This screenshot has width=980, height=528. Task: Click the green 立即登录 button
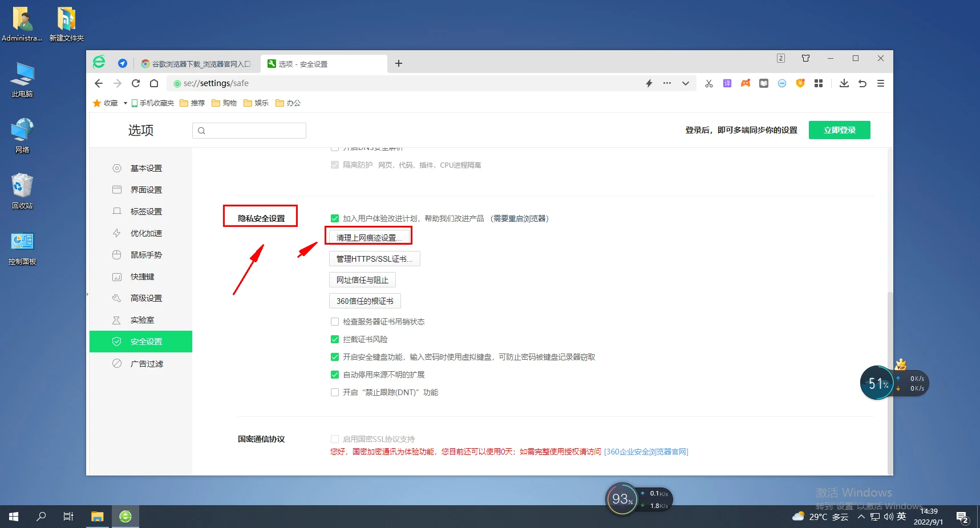click(840, 130)
